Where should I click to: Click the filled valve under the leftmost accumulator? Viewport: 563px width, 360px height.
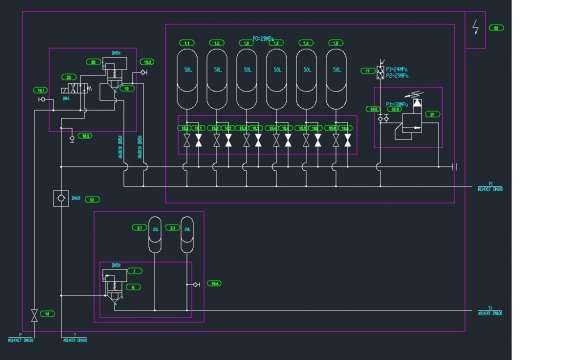click(199, 140)
